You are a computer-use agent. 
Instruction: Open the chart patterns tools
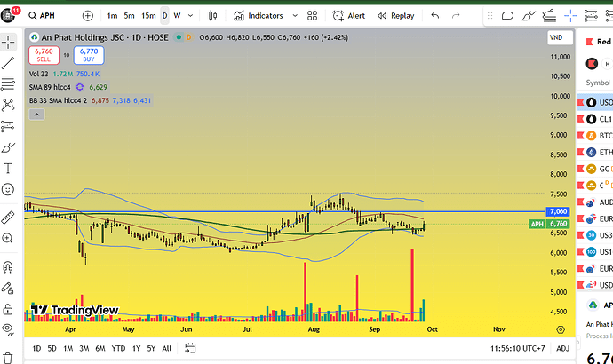(x=8, y=105)
